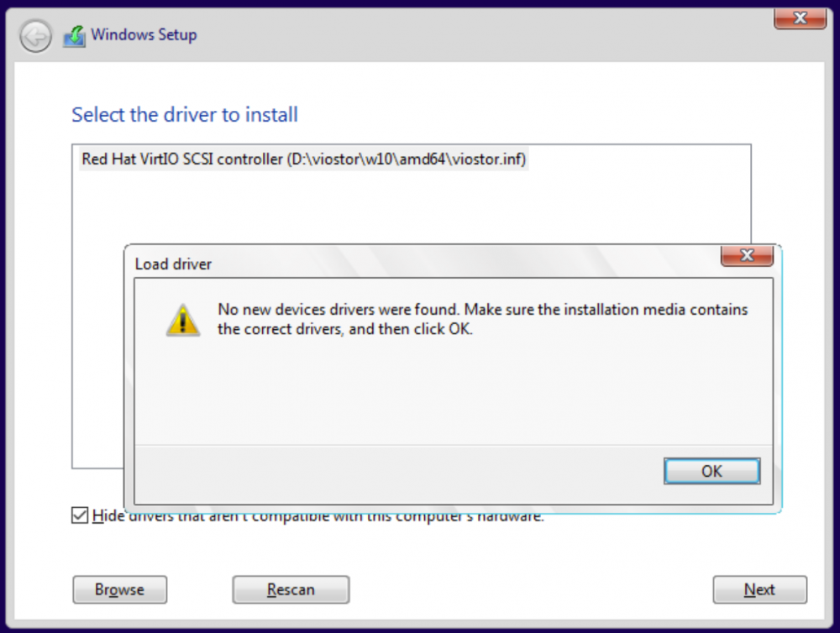Close the Load driver dialog with X
Screen dimensions: 840x633
(747, 255)
